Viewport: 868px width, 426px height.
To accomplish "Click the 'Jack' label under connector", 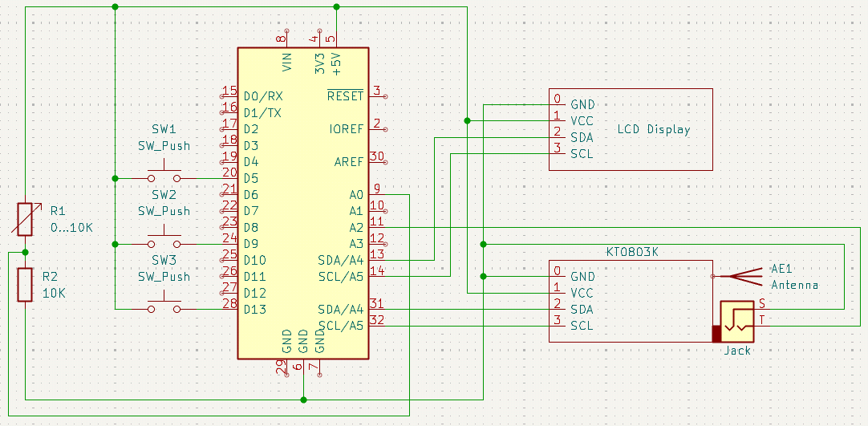I will click(x=738, y=351).
